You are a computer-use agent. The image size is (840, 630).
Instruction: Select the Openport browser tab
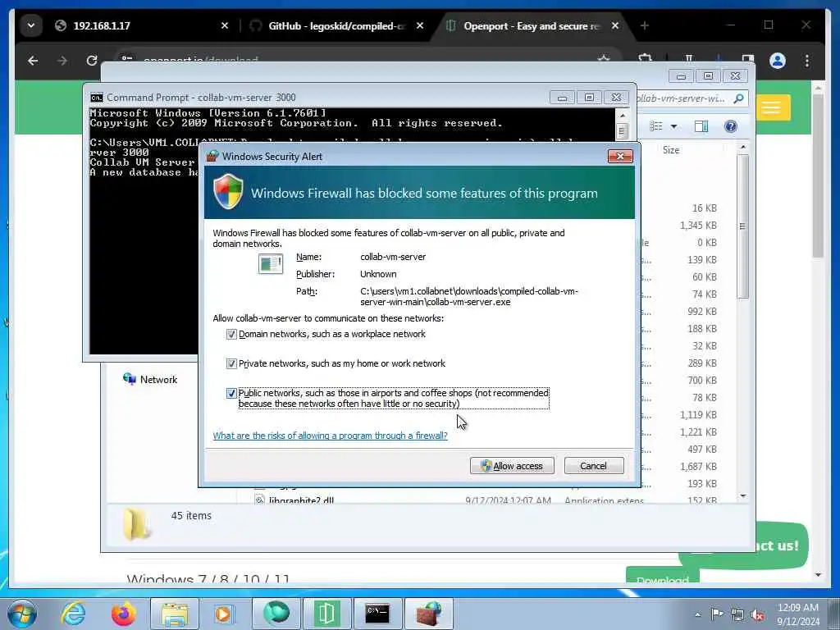coord(532,25)
